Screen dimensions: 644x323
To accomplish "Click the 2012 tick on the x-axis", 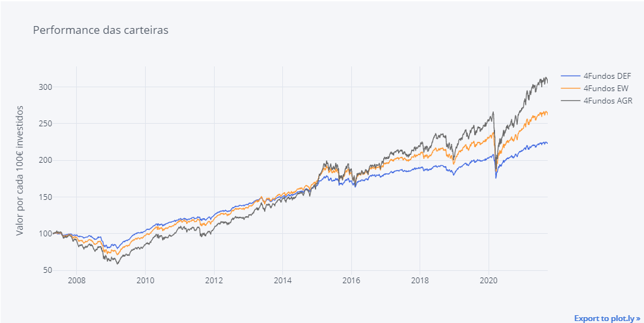I will click(214, 281).
